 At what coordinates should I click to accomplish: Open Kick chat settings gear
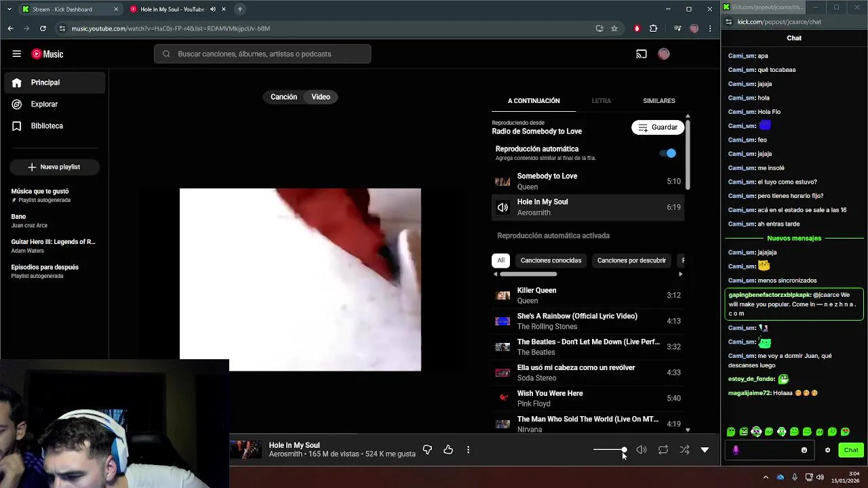(827, 450)
